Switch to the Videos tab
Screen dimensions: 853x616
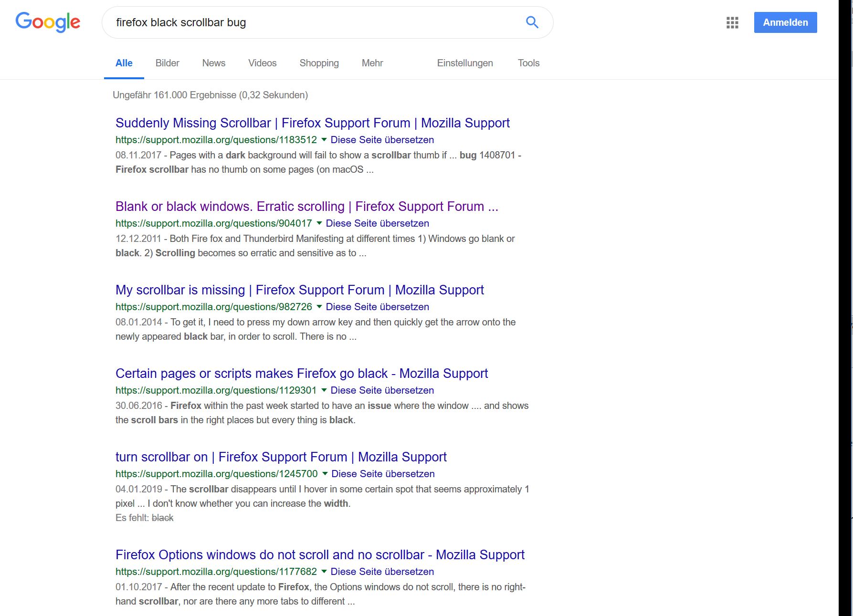[x=262, y=63]
